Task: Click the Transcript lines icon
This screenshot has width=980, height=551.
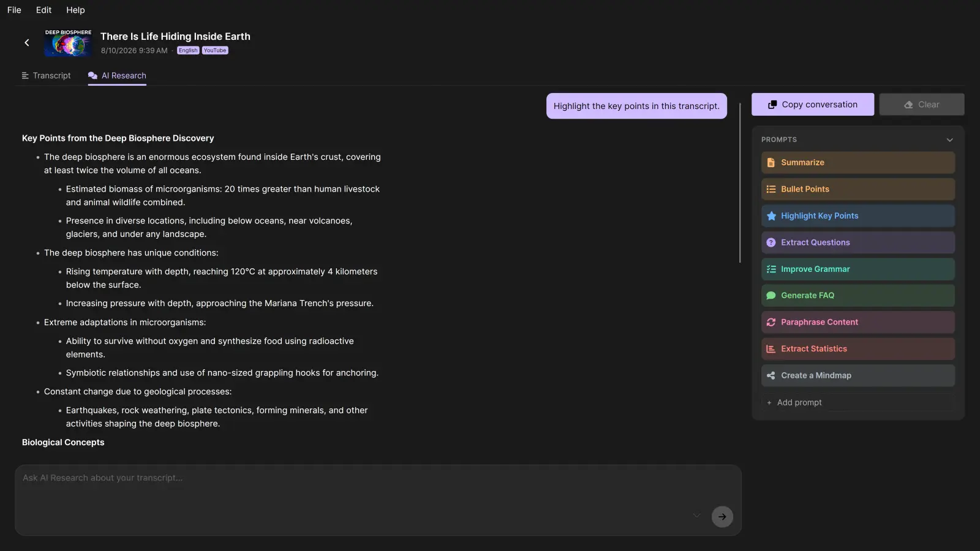Action: 25,75
